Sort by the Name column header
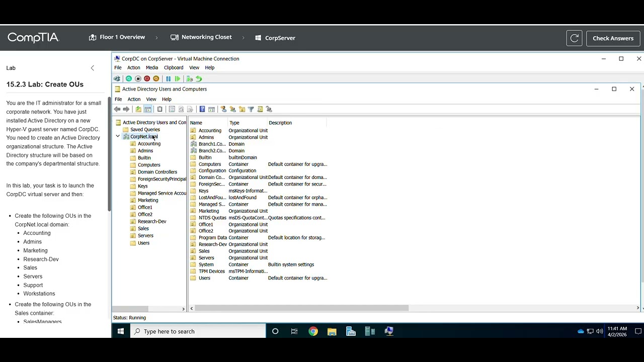Screen dimensions: 644x362 (208, 123)
